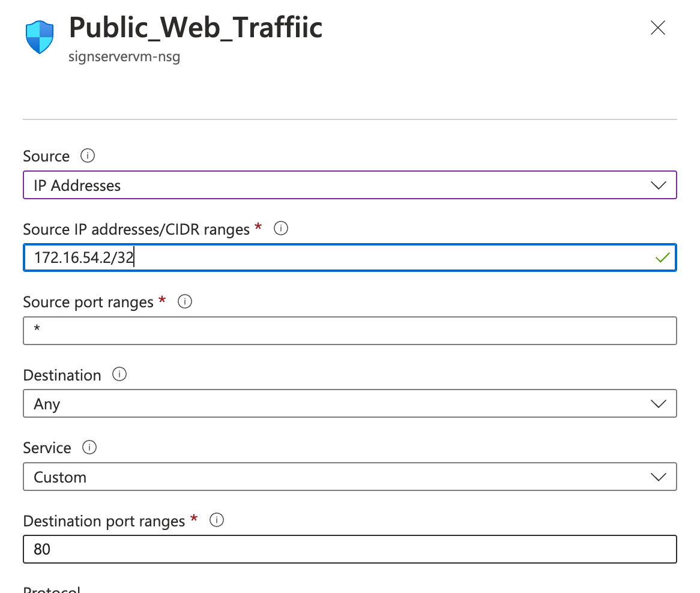This screenshot has width=700, height=593.
Task: Click the info icon next to Source
Action: [x=88, y=156]
